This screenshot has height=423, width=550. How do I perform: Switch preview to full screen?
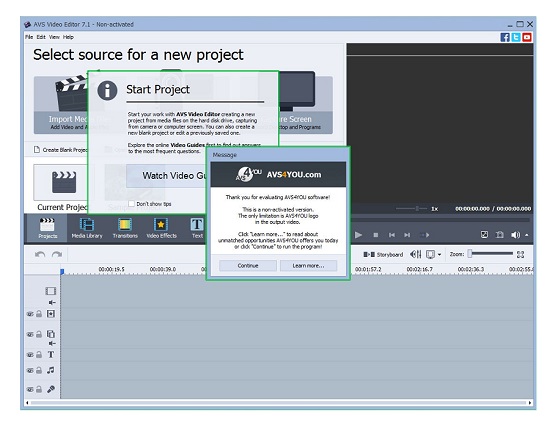click(x=484, y=235)
